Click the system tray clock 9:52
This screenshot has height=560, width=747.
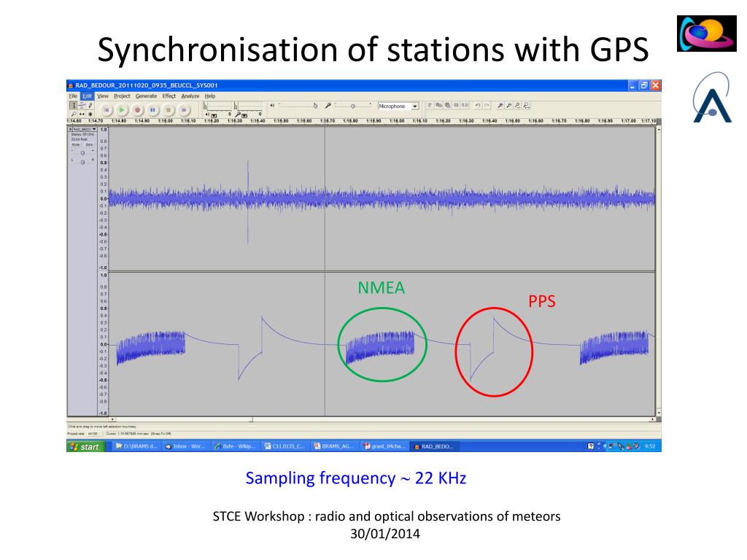650,446
